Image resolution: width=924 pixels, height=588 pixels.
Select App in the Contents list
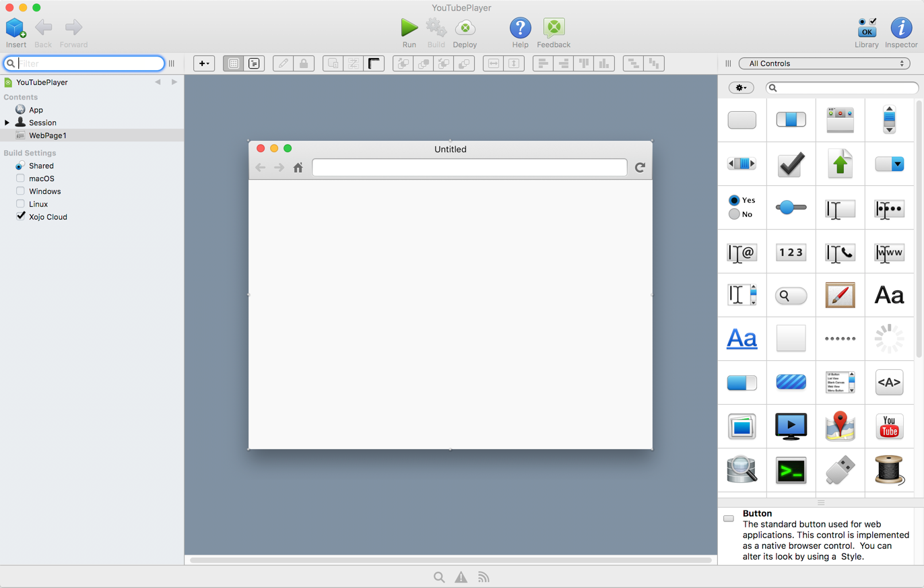pos(36,110)
